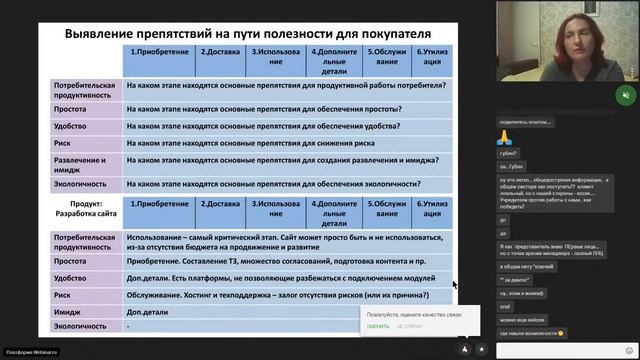Viewport: 640px width, 360px height.
Task: Click the presenter webcam video
Action: 567,41
